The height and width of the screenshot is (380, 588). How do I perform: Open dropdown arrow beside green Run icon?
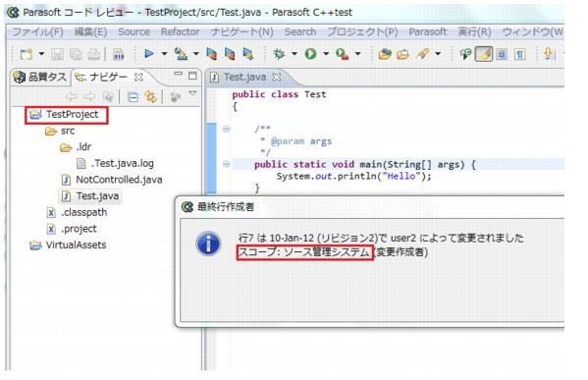(326, 54)
